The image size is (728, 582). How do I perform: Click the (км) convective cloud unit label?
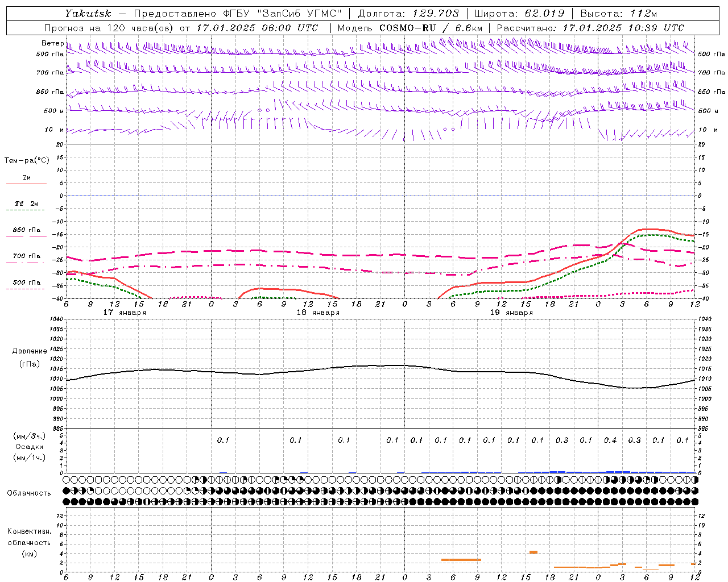(x=29, y=554)
